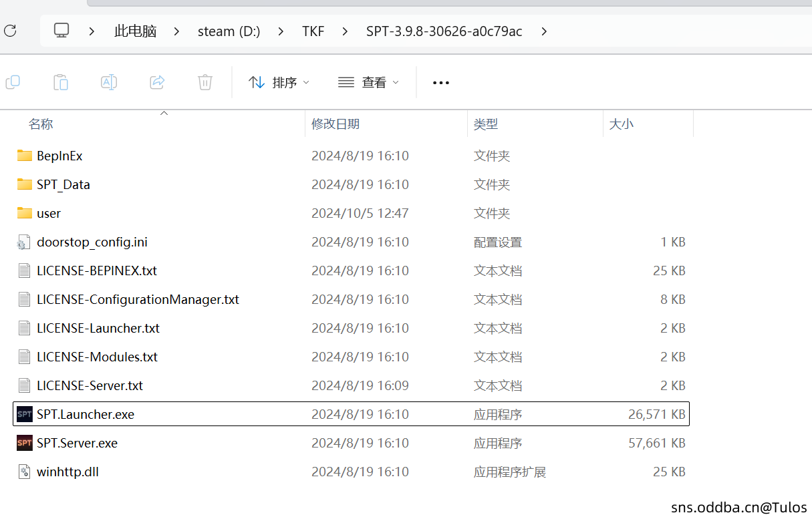The width and height of the screenshot is (812, 521).
Task: Go to TKF folder in the breadcrumb
Action: tap(313, 31)
